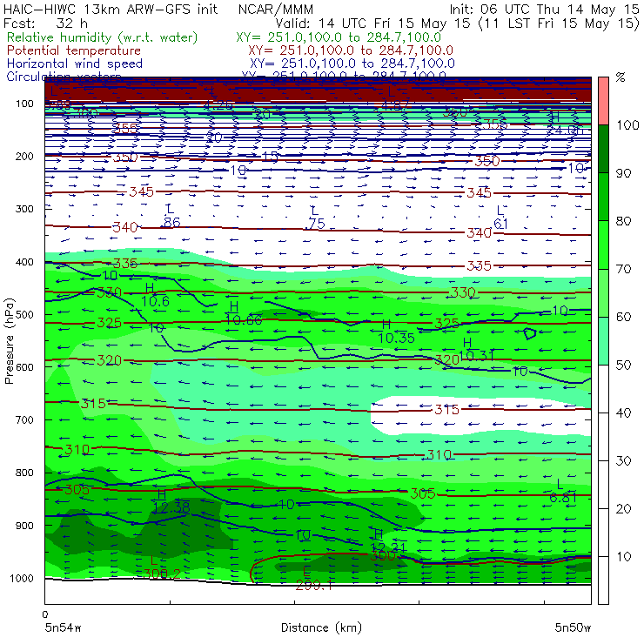The width and height of the screenshot is (644, 644).
Task: Click the 'H 12.21' wind maximum label
Action: [x=387, y=541]
